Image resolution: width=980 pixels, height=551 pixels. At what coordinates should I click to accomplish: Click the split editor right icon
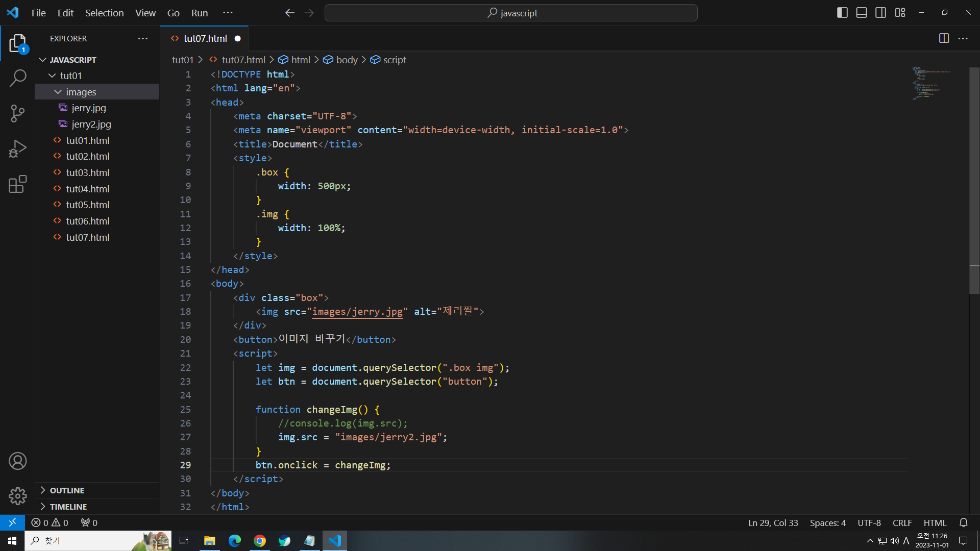point(944,38)
